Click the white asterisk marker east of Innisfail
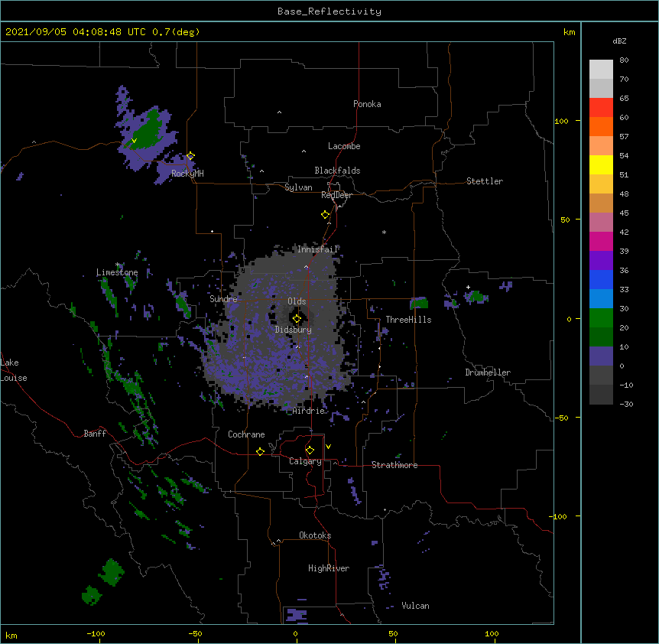The image size is (659, 644). click(x=384, y=232)
